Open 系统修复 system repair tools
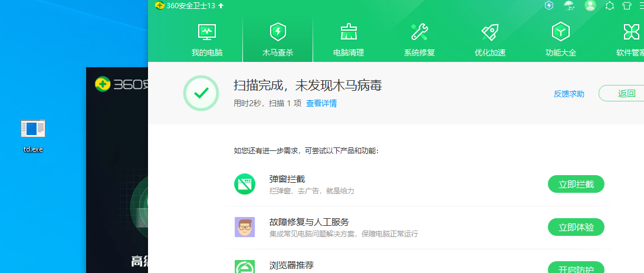The height and width of the screenshot is (273, 644). 419,40
